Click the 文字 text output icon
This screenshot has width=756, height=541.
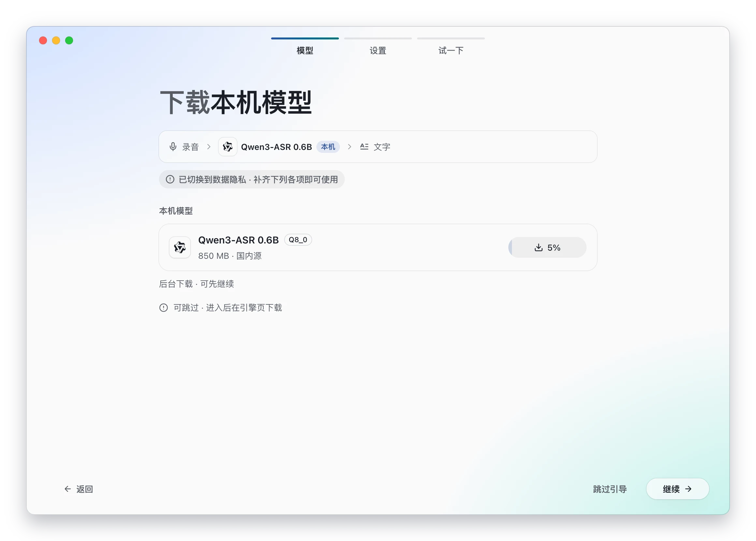(x=364, y=147)
